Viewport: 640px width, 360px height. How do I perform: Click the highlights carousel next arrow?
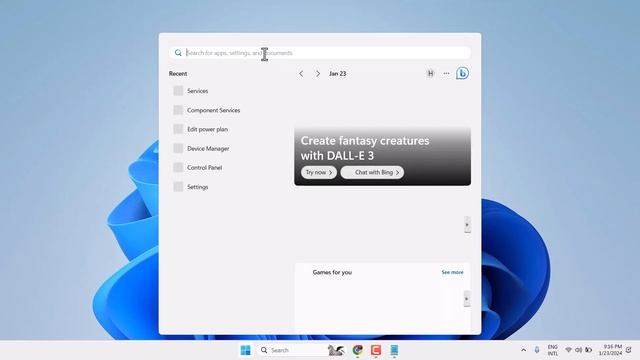pos(467,225)
